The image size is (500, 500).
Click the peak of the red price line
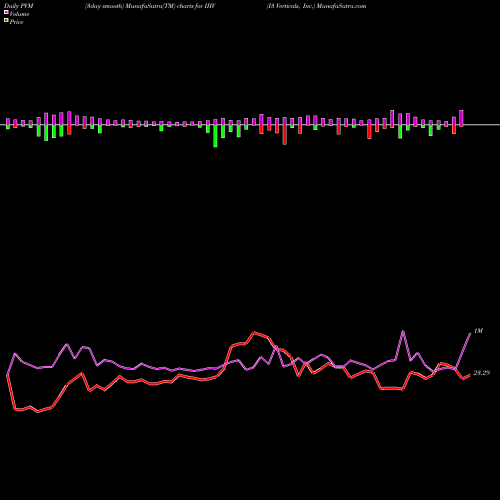tap(254, 332)
